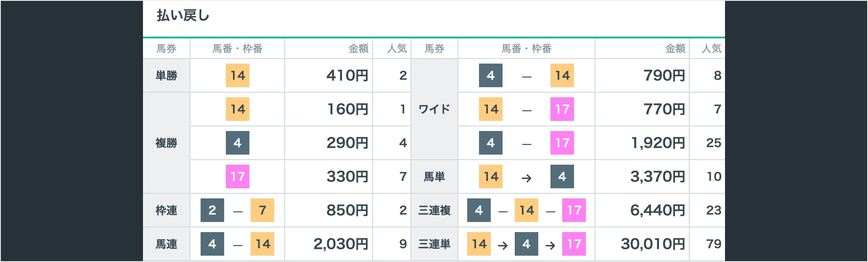Click the 三連単 row label
This screenshot has width=868, height=262.
click(434, 244)
